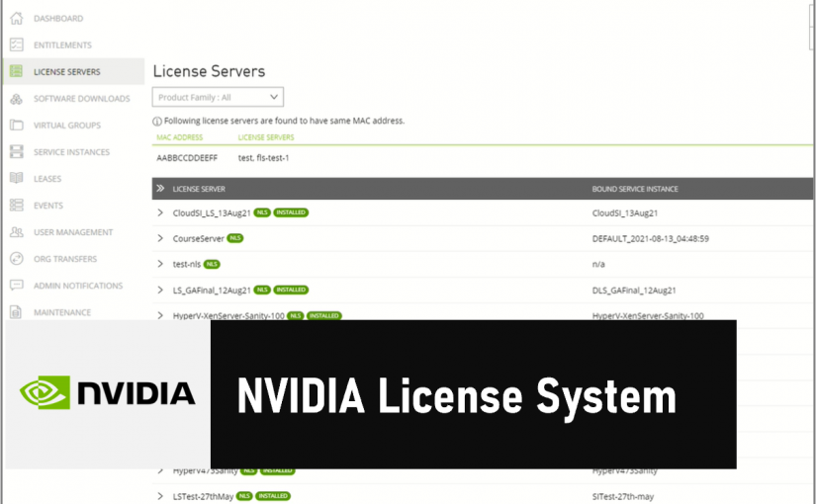Viewport: 816px width, 504px height.
Task: Click bound instance SITest-27th-may
Action: (623, 497)
